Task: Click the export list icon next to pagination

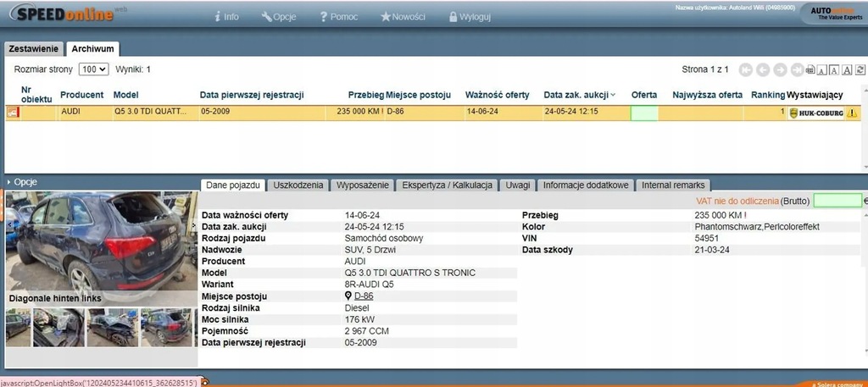Action: pos(810,69)
